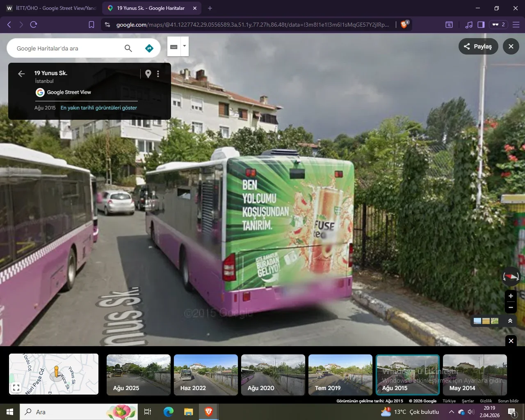Viewport: 525px width, 420px height.
Task: Toggle the on-screen keyboard input tool
Action: point(174,47)
